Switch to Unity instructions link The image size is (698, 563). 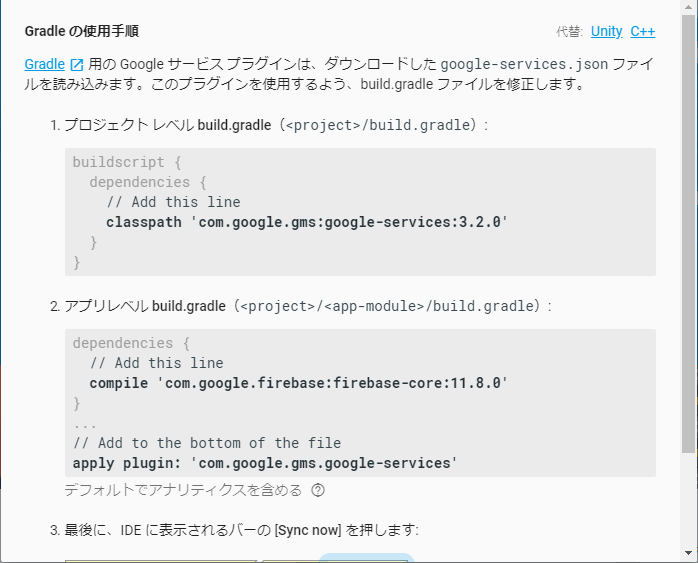(606, 31)
